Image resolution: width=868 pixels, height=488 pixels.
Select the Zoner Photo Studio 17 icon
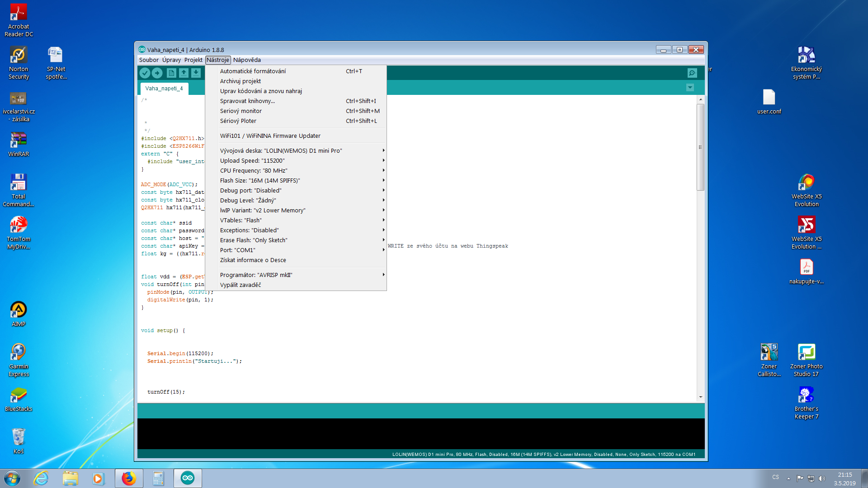pos(807,360)
